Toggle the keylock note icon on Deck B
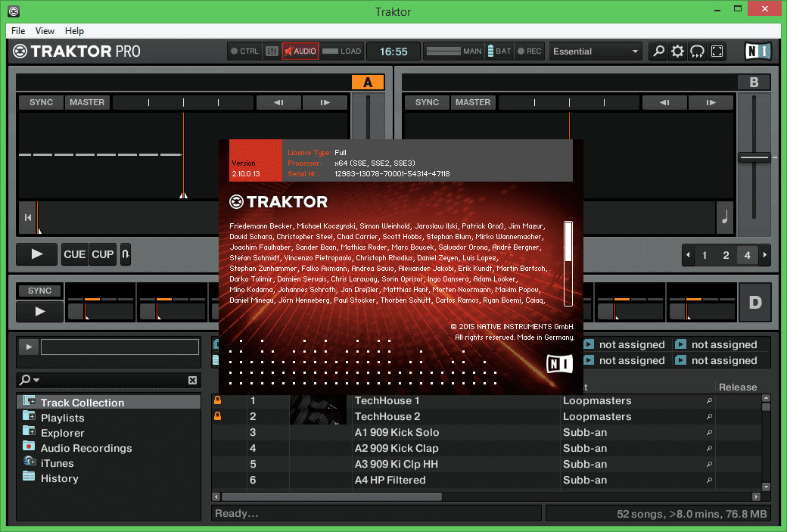 point(725,217)
